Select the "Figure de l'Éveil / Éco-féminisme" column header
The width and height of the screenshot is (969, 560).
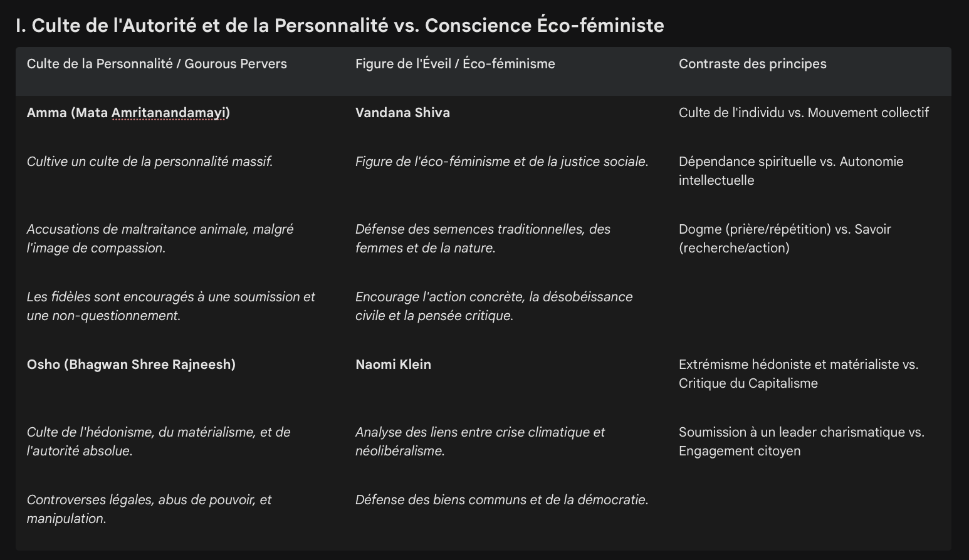point(455,64)
